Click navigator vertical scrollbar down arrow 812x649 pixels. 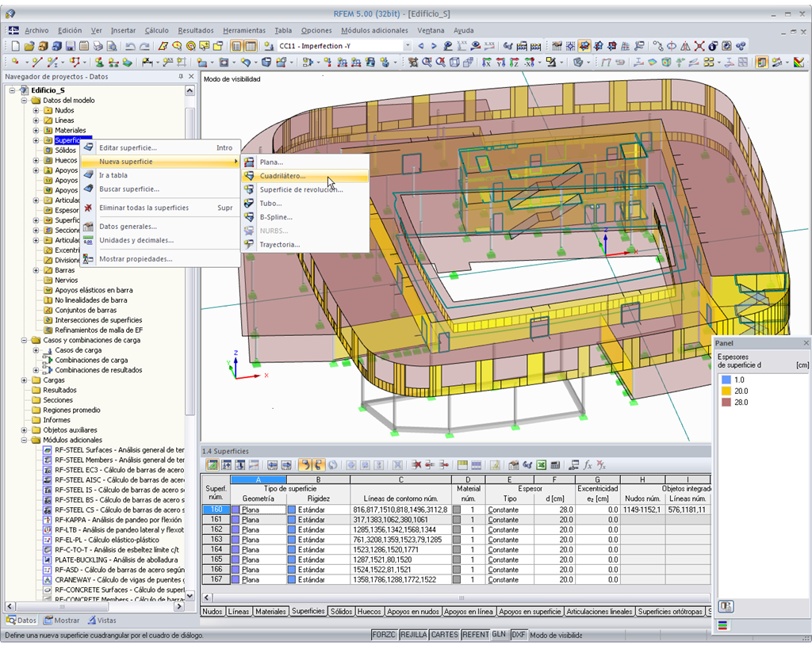[x=190, y=596]
